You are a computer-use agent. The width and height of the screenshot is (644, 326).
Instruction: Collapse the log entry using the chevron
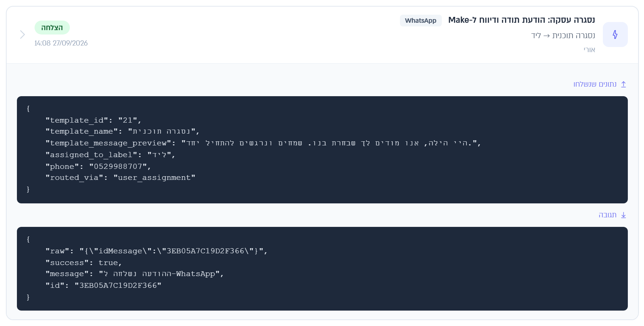point(22,35)
